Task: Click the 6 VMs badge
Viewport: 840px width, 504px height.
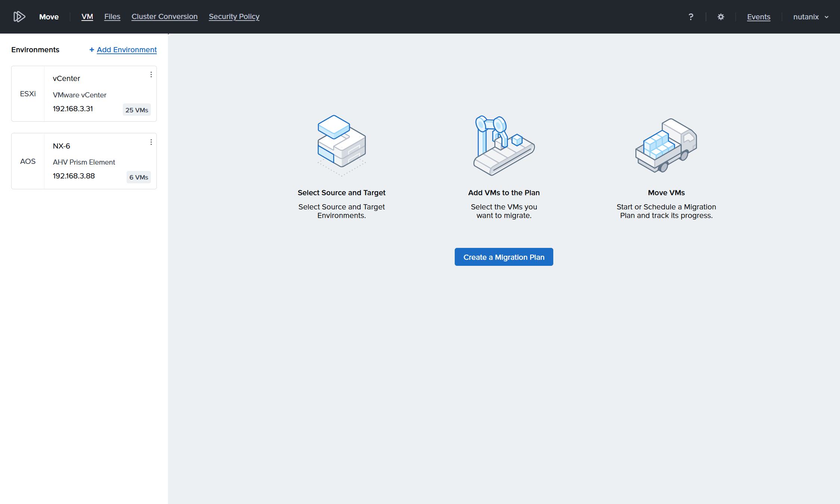Action: (139, 177)
